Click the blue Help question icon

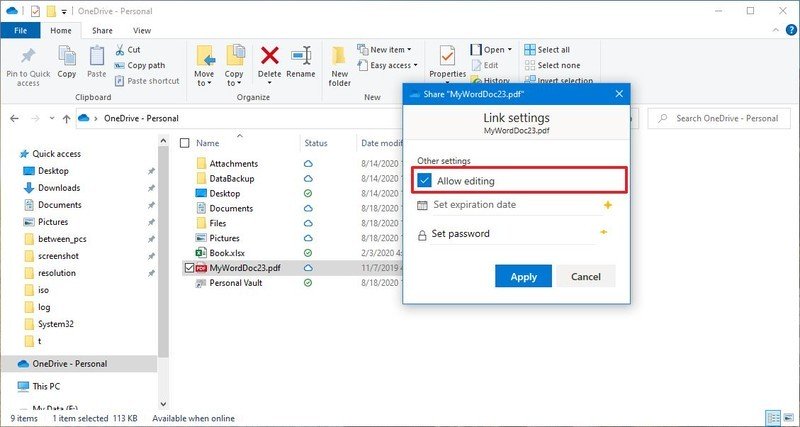[791, 30]
